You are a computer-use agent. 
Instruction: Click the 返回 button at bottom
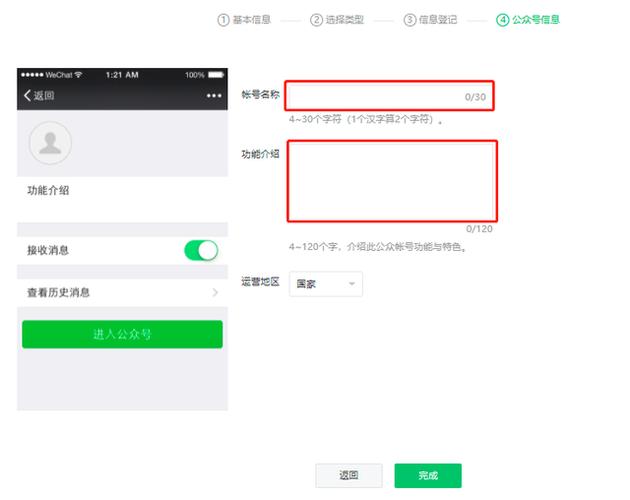click(x=348, y=475)
